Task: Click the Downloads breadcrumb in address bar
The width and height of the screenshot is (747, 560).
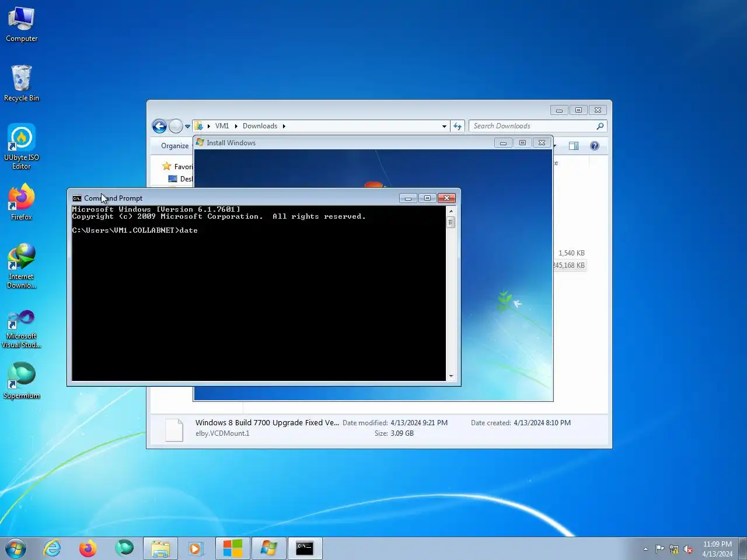Action: pyautogui.click(x=260, y=126)
